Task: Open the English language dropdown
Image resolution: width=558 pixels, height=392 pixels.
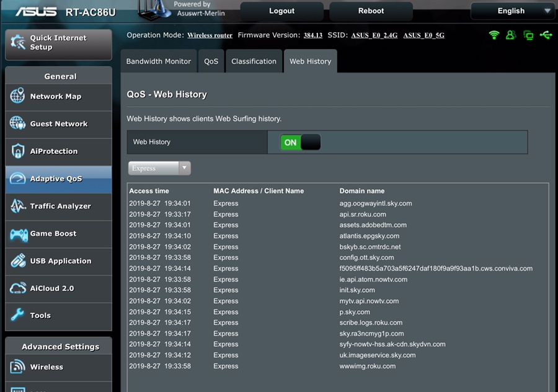Action: click(513, 11)
